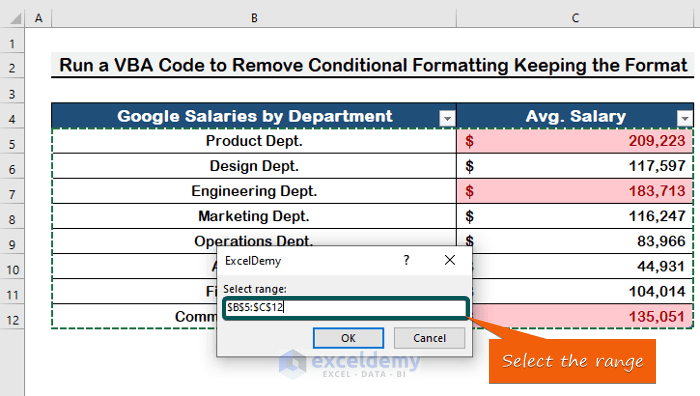Click the salary cell 116,247
700x396 pixels.
coord(575,216)
